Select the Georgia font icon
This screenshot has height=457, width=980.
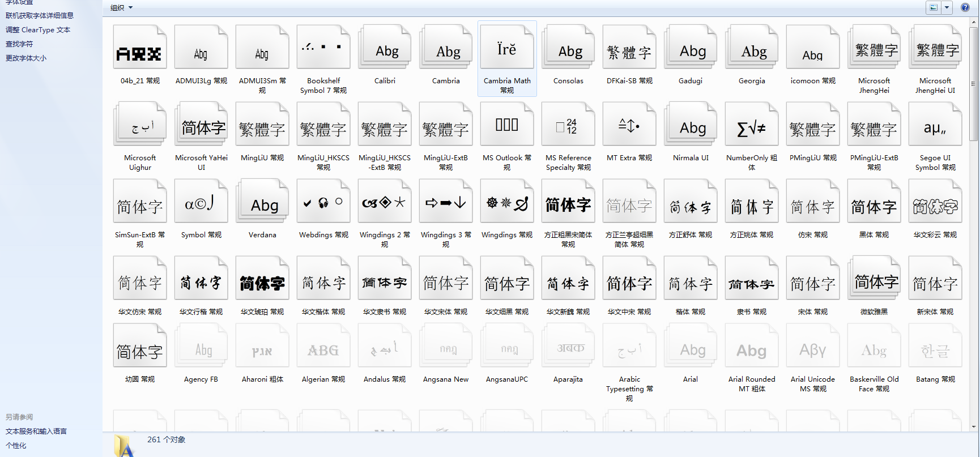[x=752, y=47]
